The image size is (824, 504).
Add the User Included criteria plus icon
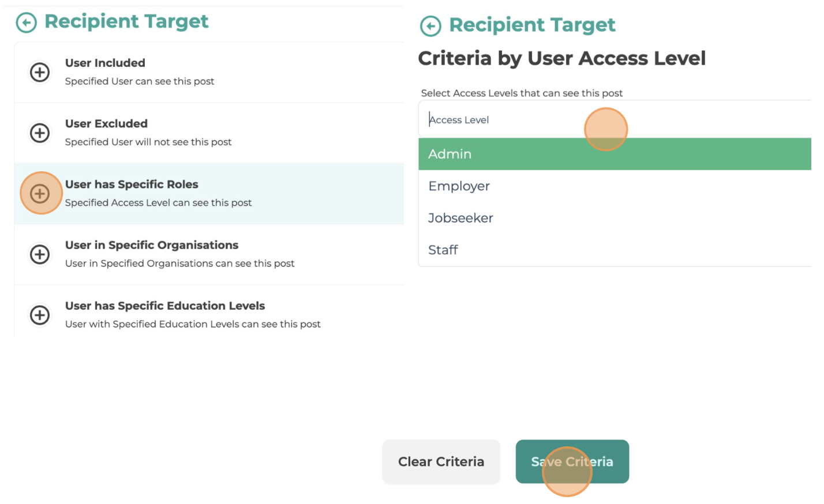coord(40,73)
